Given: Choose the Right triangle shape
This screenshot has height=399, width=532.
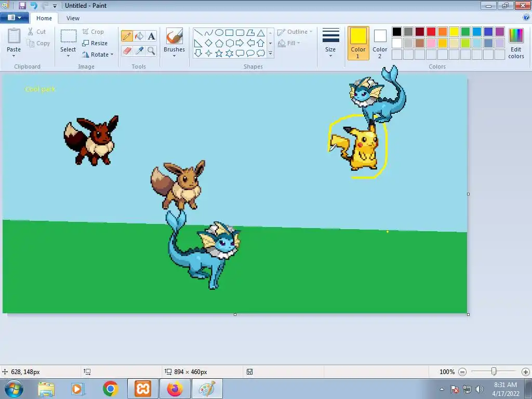Looking at the screenshot, I should [x=198, y=43].
